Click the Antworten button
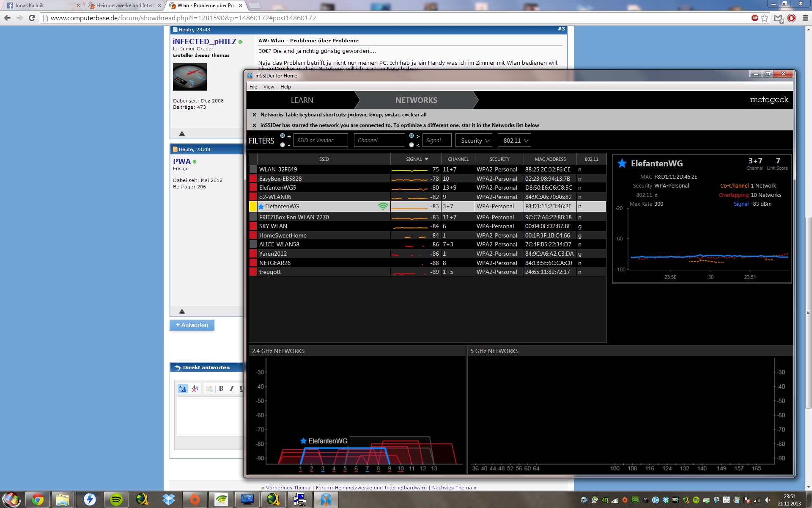Image resolution: width=812 pixels, height=508 pixels. coord(192,325)
